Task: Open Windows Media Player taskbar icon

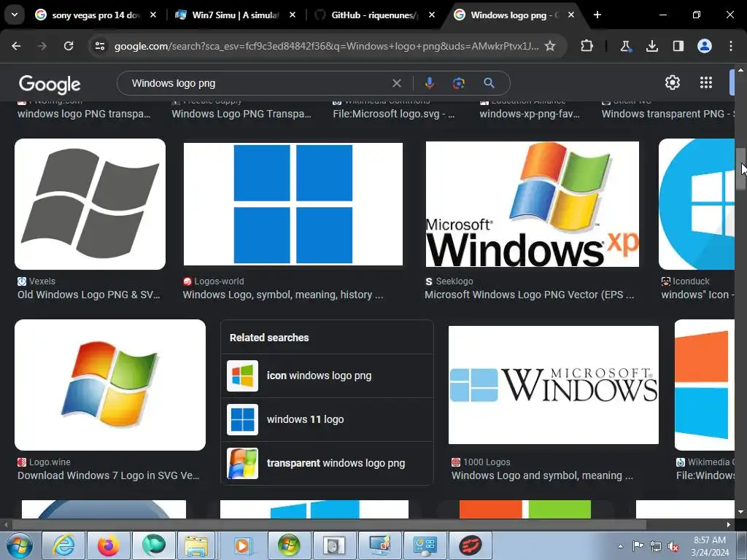Action: [x=242, y=545]
